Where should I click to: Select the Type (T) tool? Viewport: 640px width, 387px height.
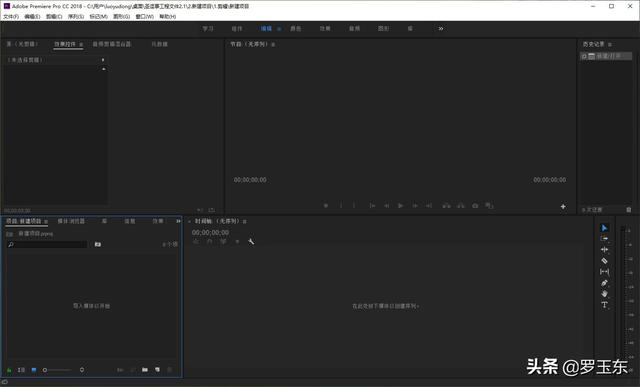pos(604,305)
